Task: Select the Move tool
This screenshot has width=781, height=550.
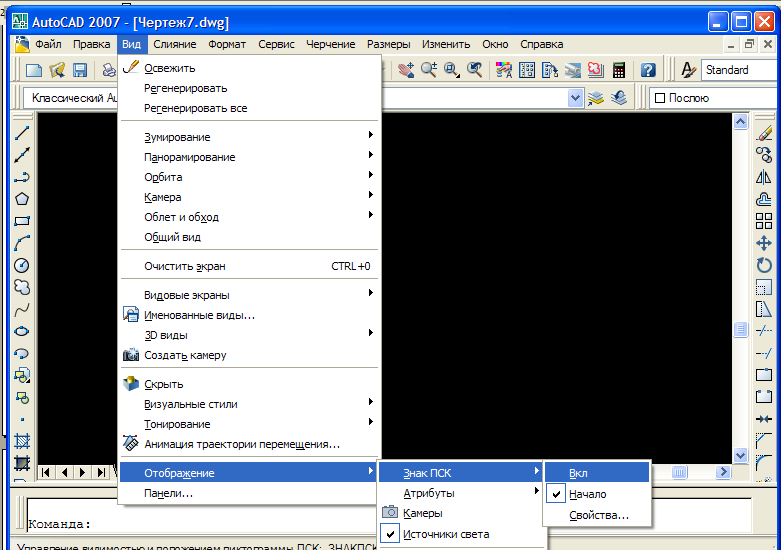Action: [x=764, y=243]
